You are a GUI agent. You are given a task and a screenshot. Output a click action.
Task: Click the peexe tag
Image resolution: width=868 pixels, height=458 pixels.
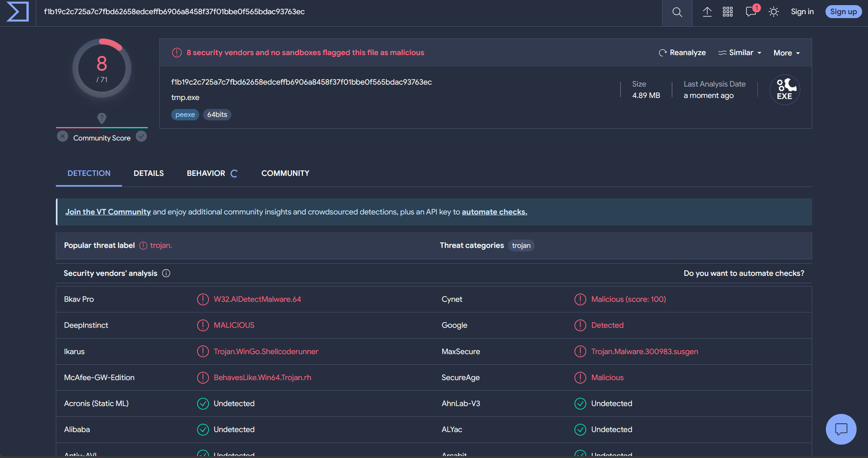coord(185,114)
